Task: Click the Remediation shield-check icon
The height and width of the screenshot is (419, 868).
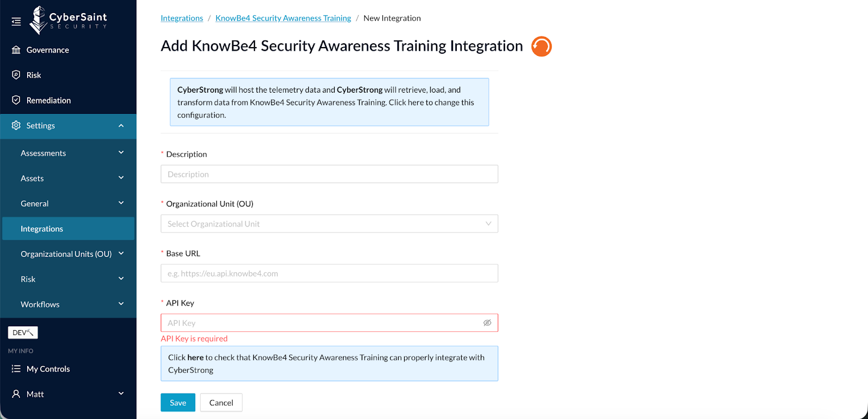Action: 16,100
